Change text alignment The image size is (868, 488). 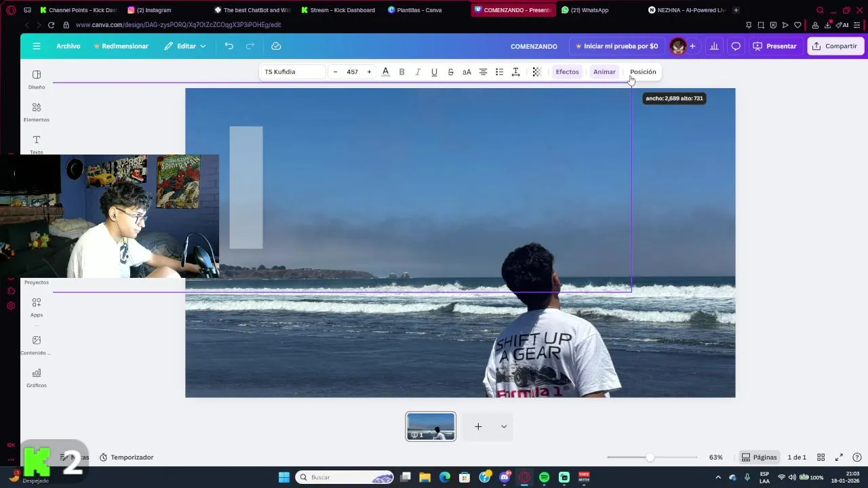[x=483, y=72]
